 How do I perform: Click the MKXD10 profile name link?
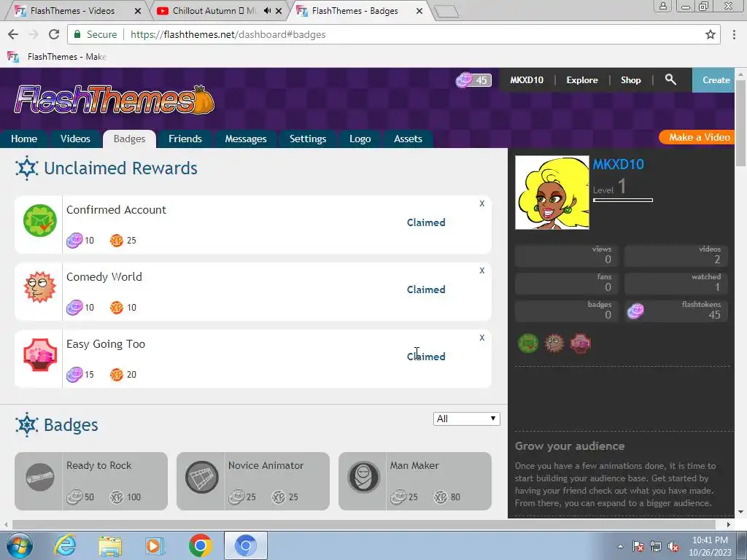click(x=619, y=164)
